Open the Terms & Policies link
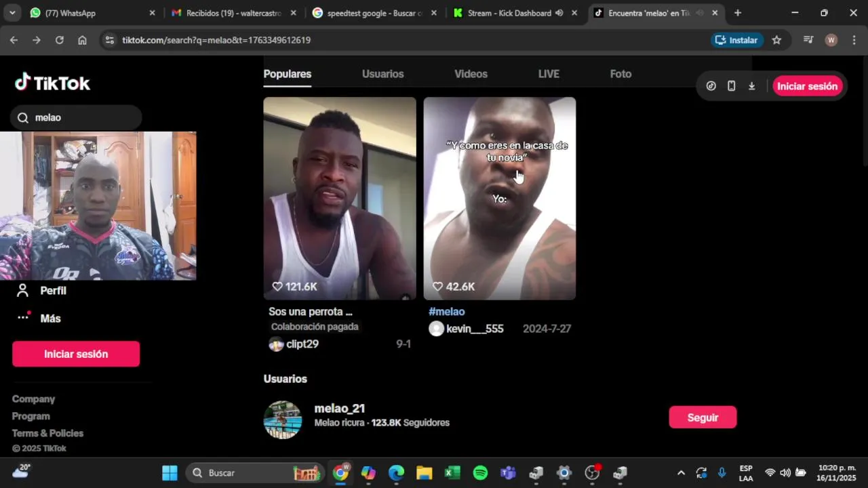This screenshot has width=868, height=488. (47, 433)
